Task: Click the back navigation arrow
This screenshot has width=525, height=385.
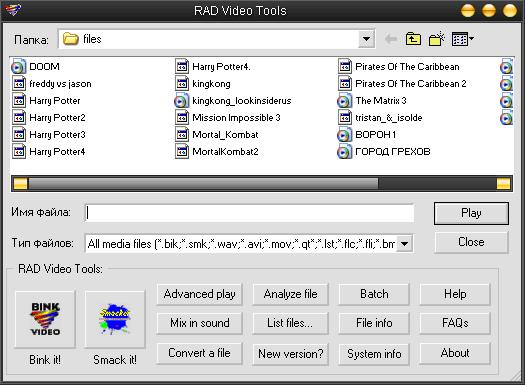Action: click(x=391, y=39)
